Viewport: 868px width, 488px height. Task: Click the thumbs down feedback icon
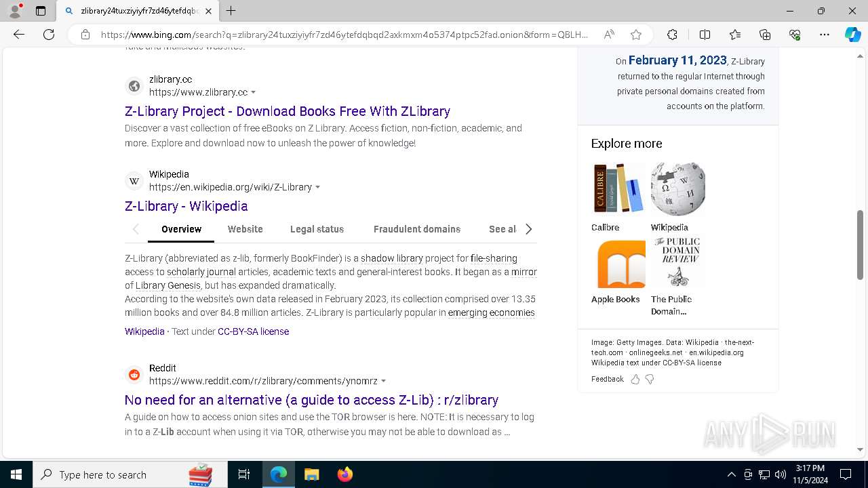tap(650, 380)
